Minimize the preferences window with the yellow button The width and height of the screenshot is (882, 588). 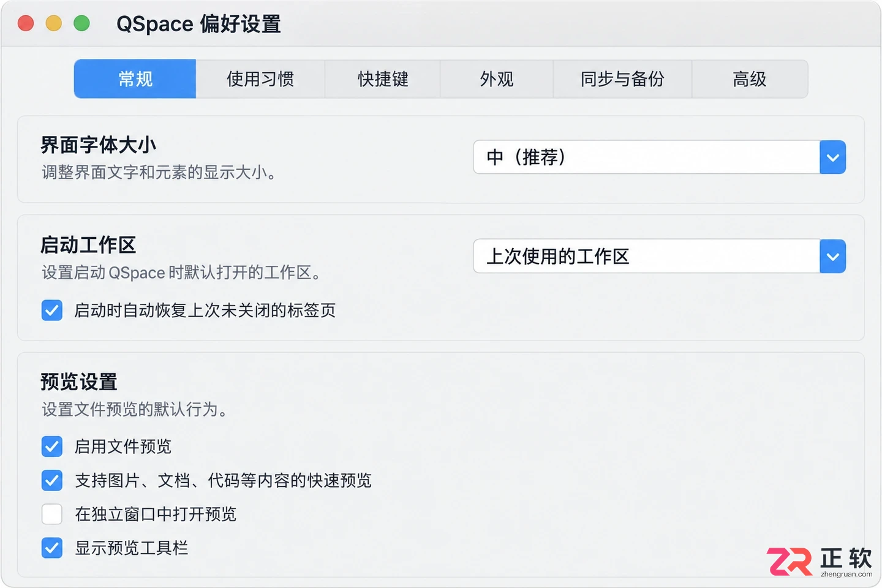point(54,23)
